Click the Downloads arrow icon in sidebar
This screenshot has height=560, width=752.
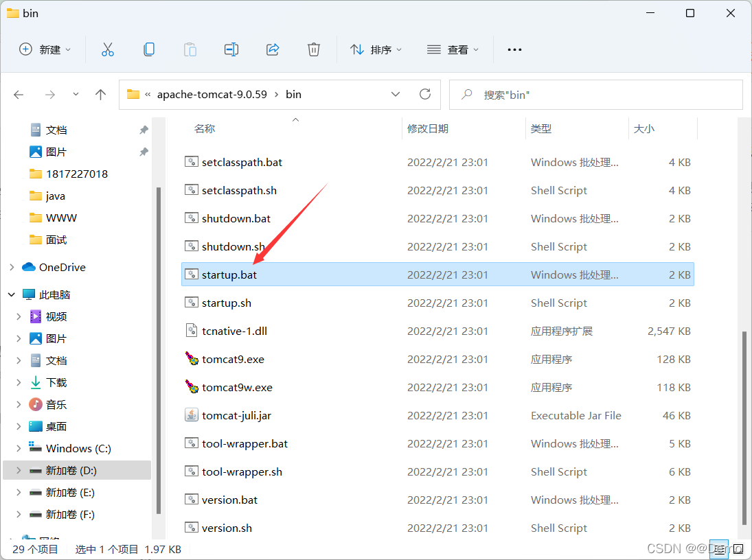(36, 382)
